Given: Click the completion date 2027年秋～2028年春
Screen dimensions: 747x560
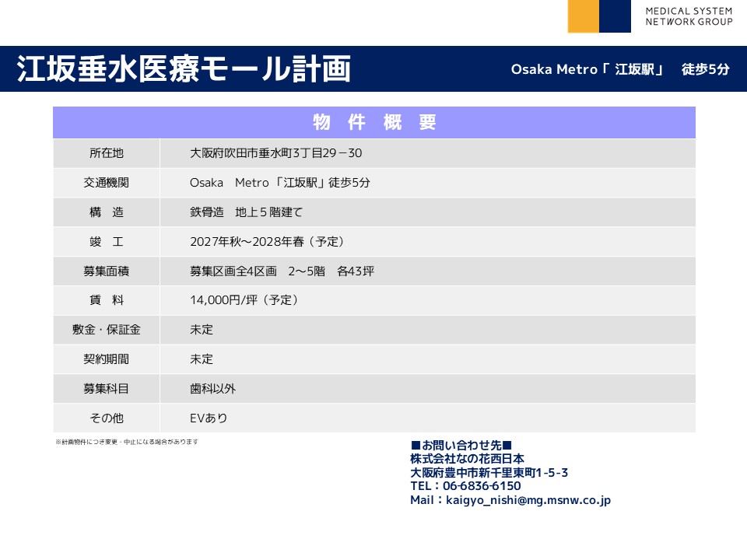Looking at the screenshot, I should pyautogui.click(x=267, y=241).
